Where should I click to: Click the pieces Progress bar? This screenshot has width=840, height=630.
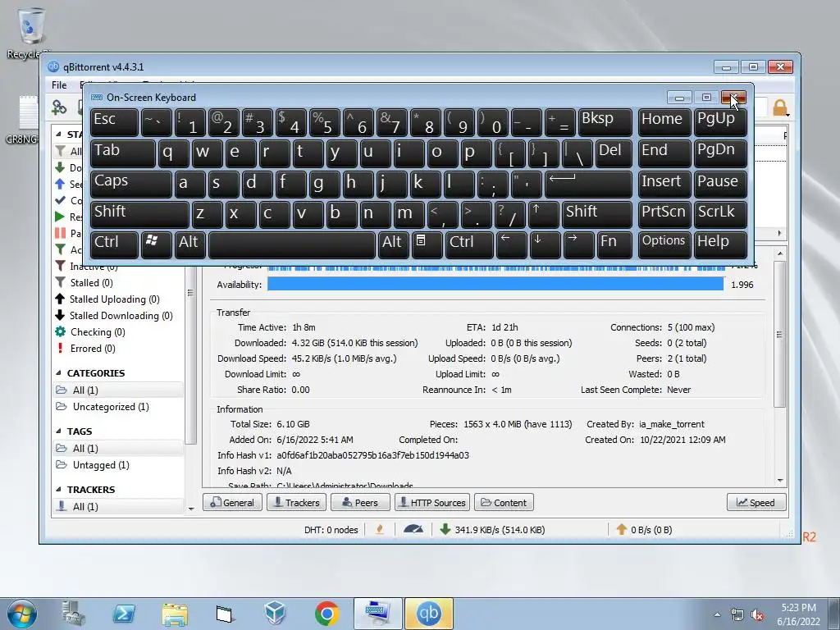point(495,267)
